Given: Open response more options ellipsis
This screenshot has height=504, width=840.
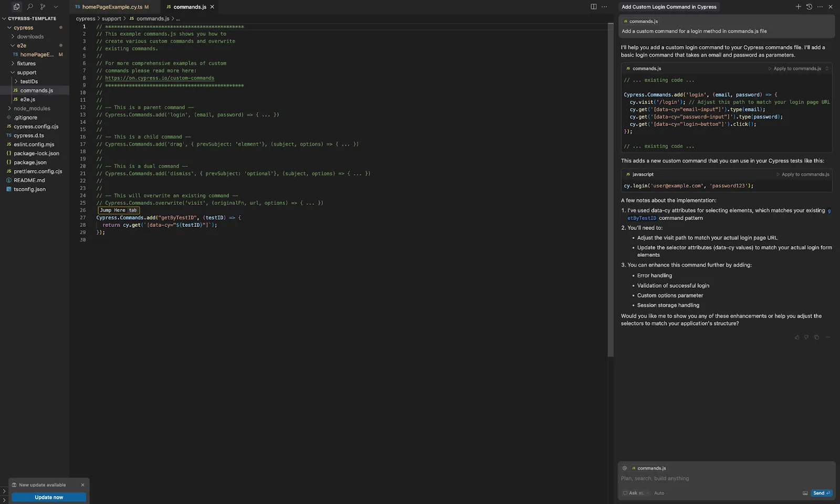Looking at the screenshot, I should pyautogui.click(x=828, y=337).
